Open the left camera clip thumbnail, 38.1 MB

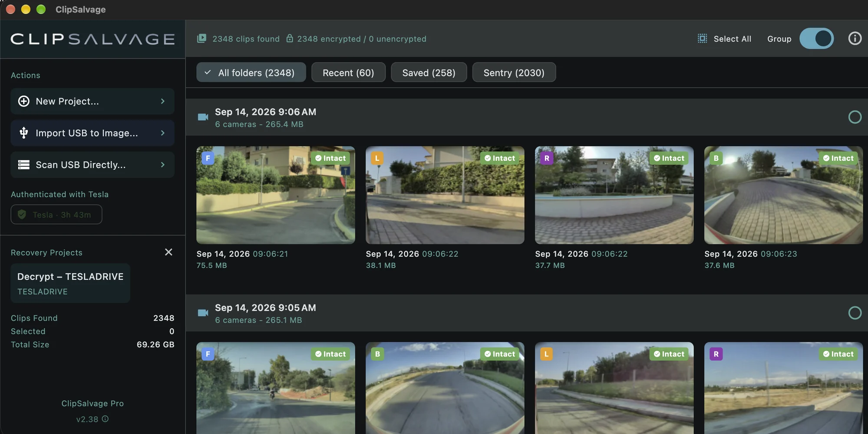[x=445, y=195]
